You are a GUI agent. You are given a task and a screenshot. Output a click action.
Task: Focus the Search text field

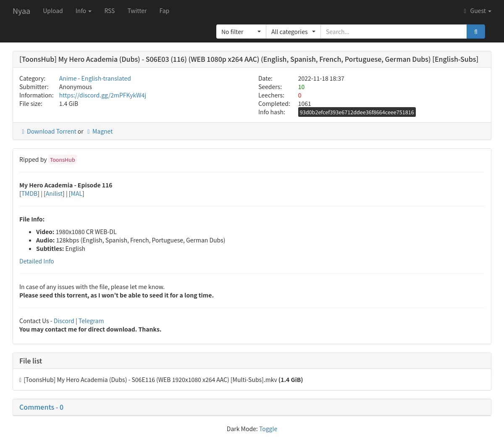pyautogui.click(x=394, y=32)
